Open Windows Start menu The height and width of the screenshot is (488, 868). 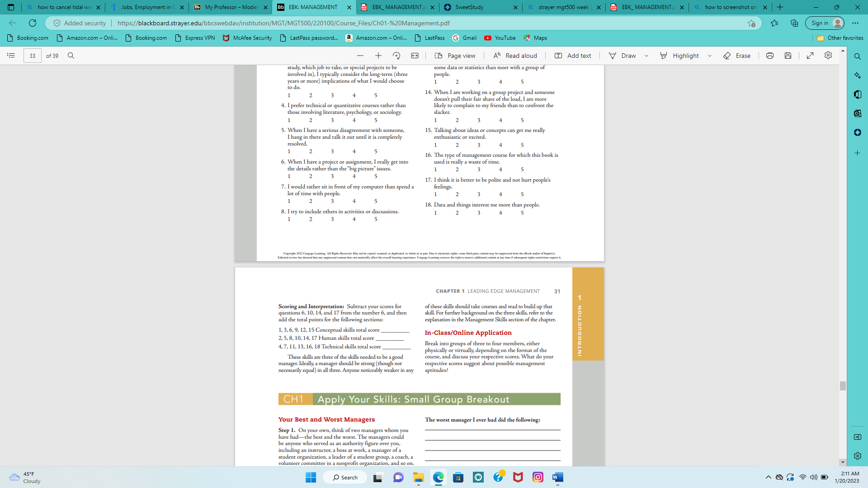(311, 477)
